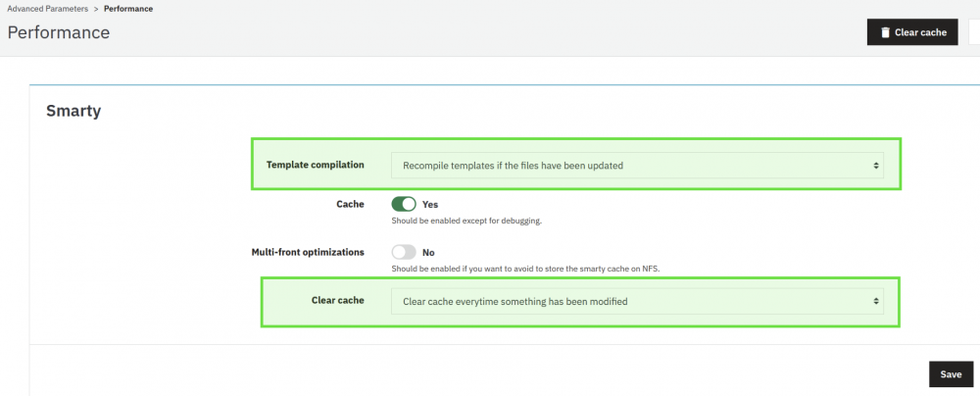Expand the Clear cache setting dropdown

click(x=637, y=301)
